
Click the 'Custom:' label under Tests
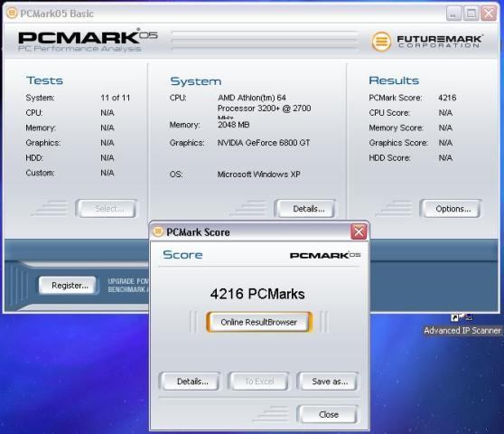40,173
